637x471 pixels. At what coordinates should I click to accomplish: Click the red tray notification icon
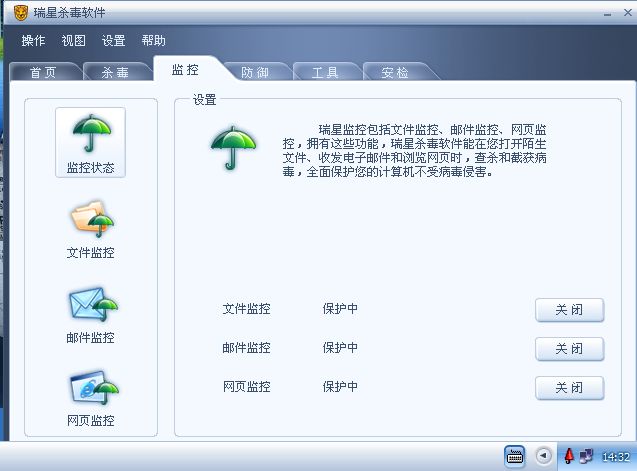coord(569,456)
